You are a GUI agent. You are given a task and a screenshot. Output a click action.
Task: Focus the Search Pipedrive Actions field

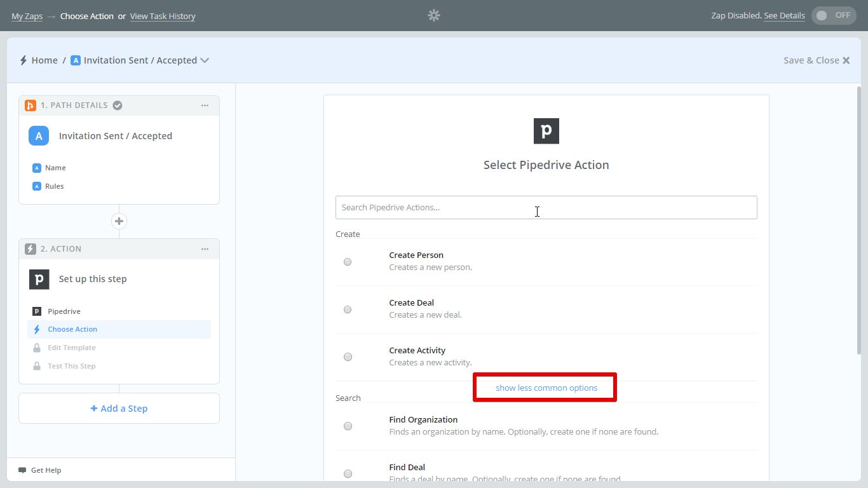click(x=546, y=207)
